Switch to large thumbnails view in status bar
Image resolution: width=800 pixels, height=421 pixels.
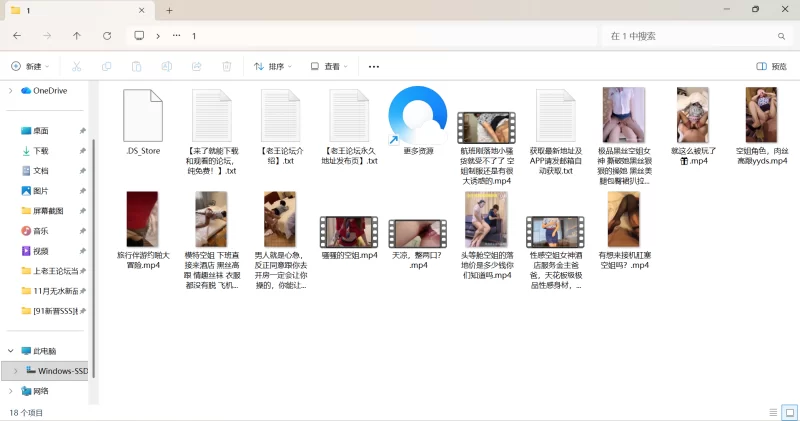pos(787,412)
